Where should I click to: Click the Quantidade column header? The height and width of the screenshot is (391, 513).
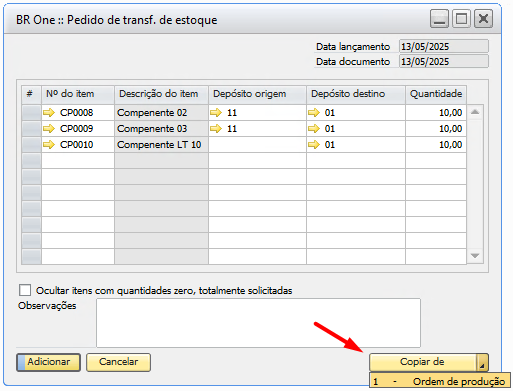click(x=436, y=94)
